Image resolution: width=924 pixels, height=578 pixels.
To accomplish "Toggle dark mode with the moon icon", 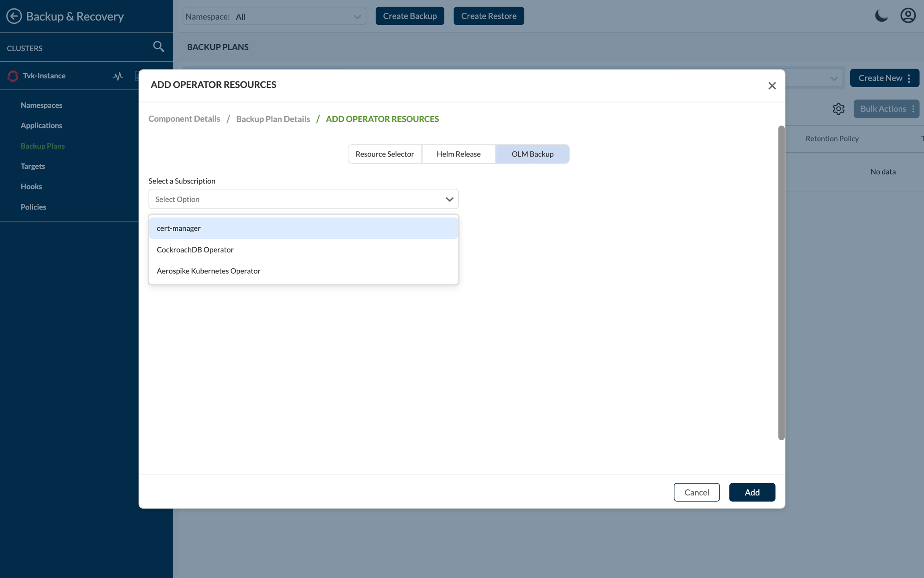I will (x=881, y=16).
